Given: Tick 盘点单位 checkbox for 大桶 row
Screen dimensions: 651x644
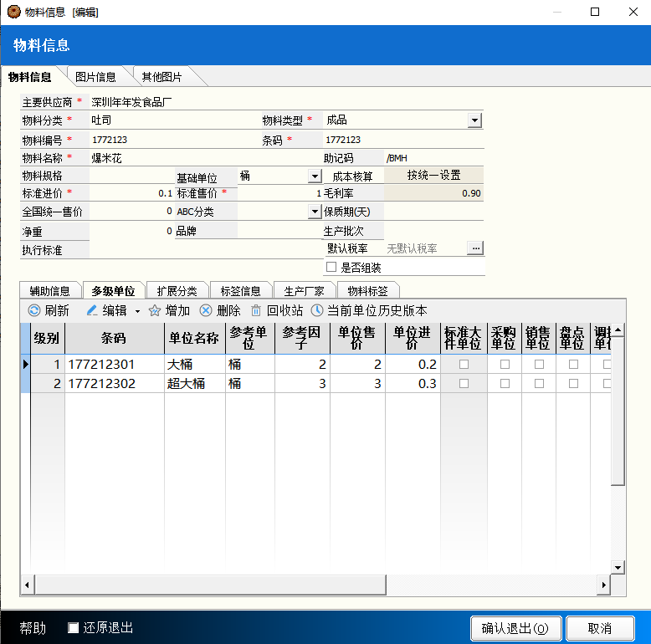Looking at the screenshot, I should tap(573, 365).
